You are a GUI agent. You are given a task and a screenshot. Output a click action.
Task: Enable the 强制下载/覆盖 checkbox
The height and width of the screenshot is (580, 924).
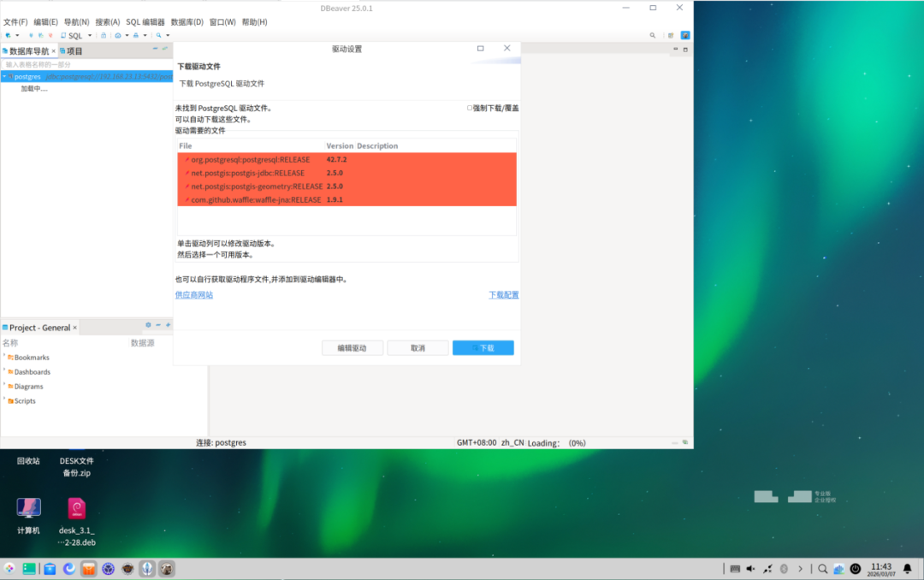tap(470, 108)
